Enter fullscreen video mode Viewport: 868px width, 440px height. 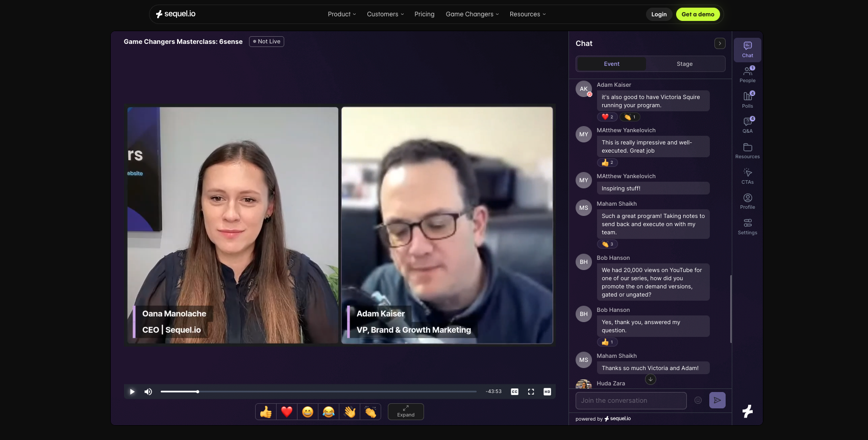point(531,392)
